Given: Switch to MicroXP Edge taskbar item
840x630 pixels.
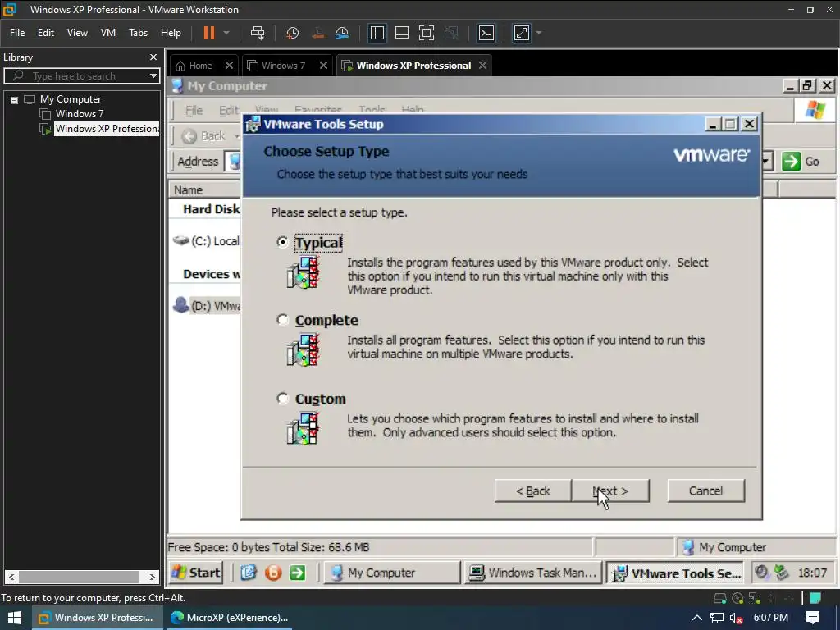Looking at the screenshot, I should [x=230, y=618].
